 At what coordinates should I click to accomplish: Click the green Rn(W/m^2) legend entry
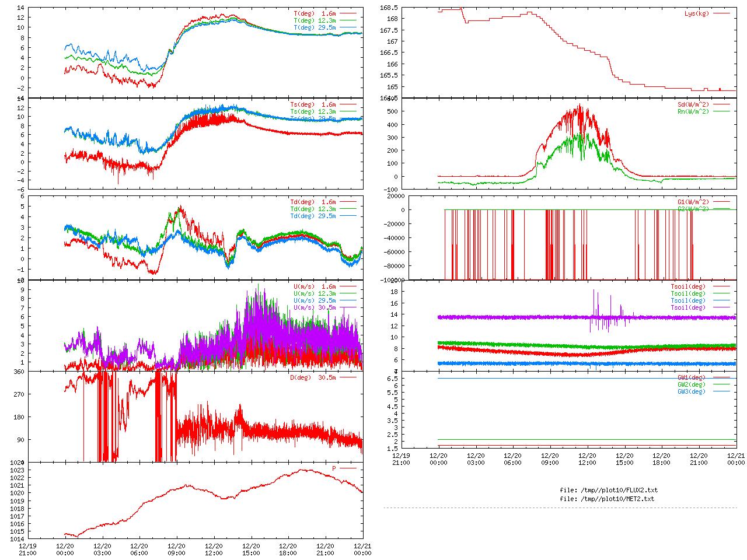pyautogui.click(x=693, y=111)
